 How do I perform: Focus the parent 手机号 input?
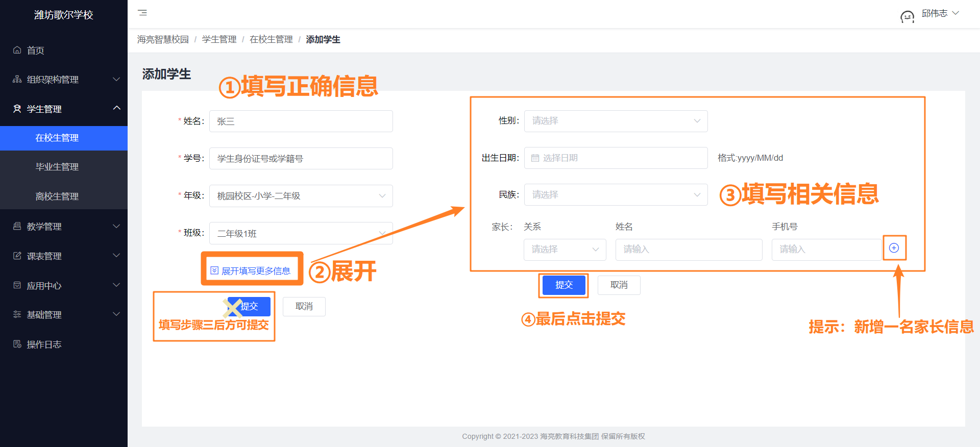tap(827, 250)
